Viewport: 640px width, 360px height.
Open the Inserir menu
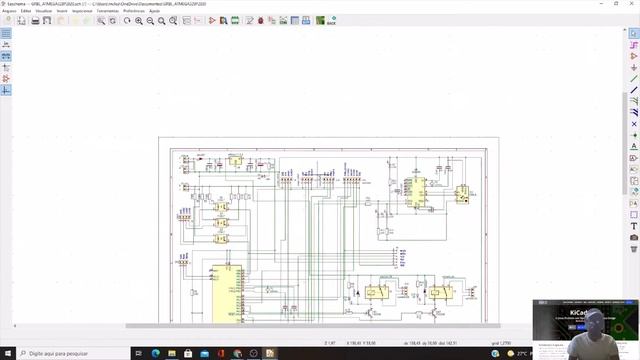[x=62, y=11]
